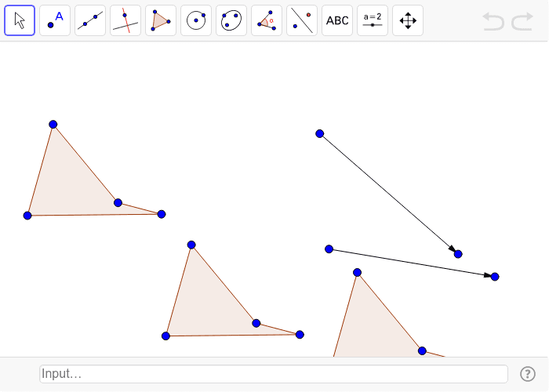Select the a=2 slider tool
549x392 pixels.
pyautogui.click(x=373, y=20)
